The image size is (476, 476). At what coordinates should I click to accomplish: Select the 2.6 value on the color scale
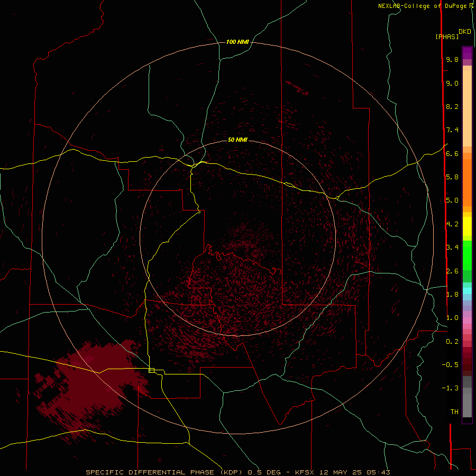452,271
